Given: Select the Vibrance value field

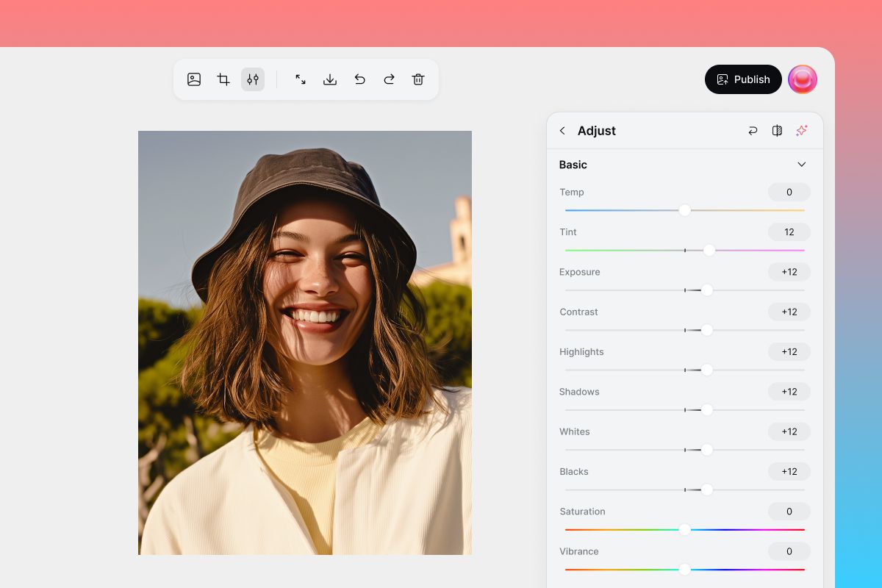Looking at the screenshot, I should 789,551.
